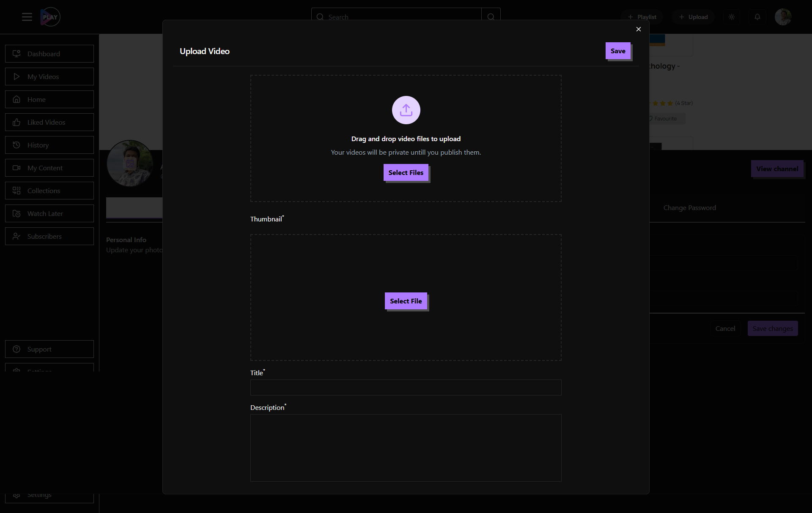Click the upload arrow icon in the drop zone
Viewport: 812px width, 513px height.
pos(406,110)
